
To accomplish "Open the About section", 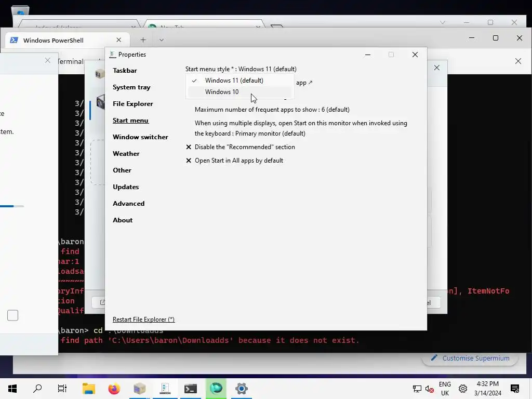I will 123,220.
